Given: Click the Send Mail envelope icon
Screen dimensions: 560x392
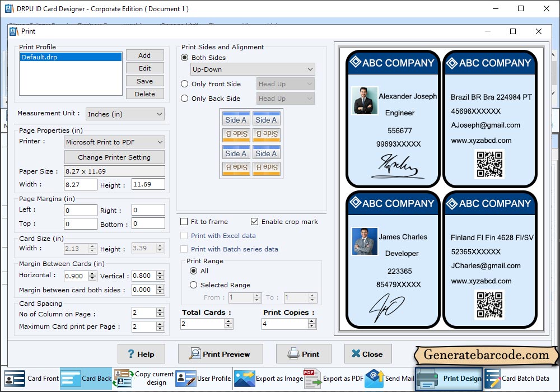Looking at the screenshot, I should click(x=374, y=379).
